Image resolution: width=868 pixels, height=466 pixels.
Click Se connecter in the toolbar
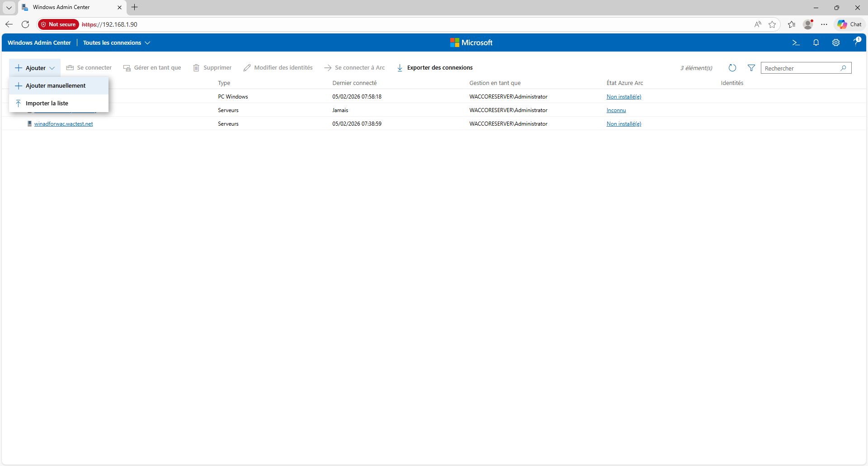click(x=89, y=68)
